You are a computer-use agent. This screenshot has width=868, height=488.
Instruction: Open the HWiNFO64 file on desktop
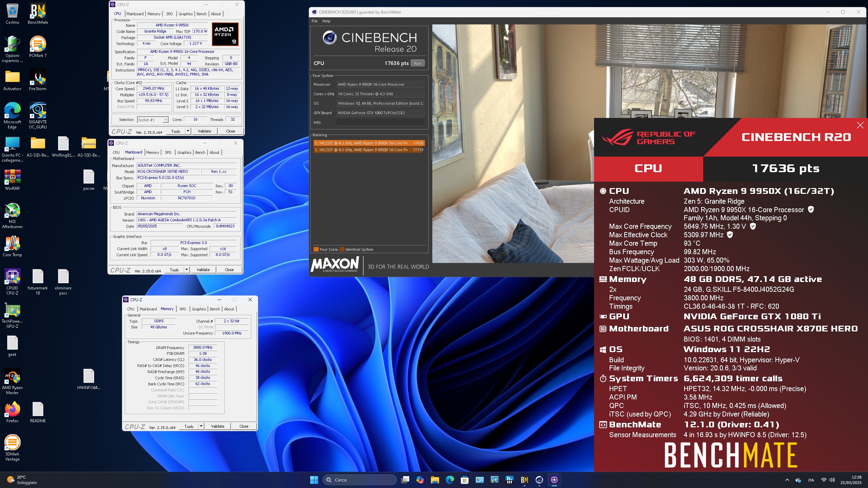coord(88,379)
